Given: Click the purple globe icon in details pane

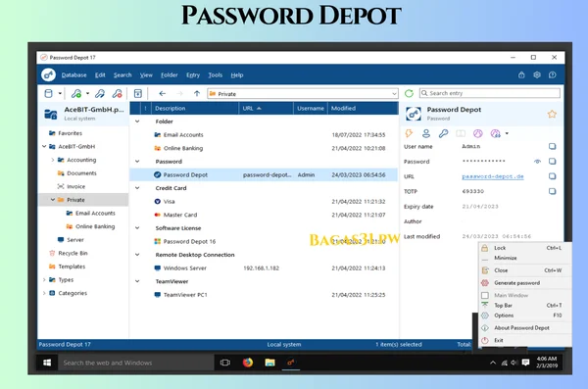Looking at the screenshot, I should pos(478,133).
